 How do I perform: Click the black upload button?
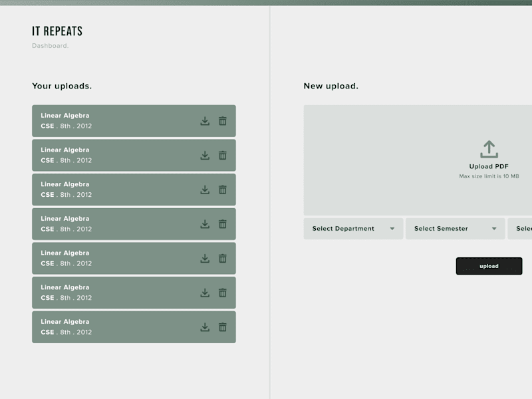(x=489, y=266)
